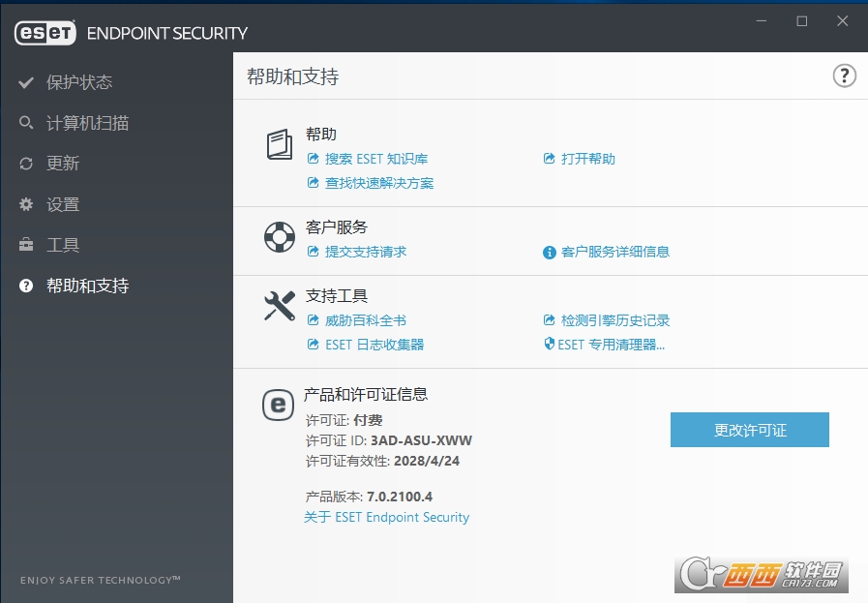868x603 pixels.
Task: Click the checkmark icon beside 保护状态
Action: [26, 82]
